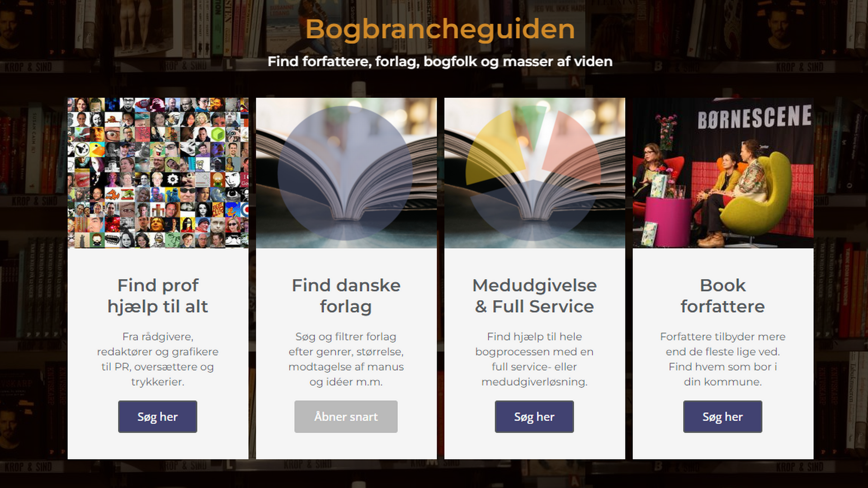The image size is (868, 488).
Task: Open the open-book image with blue circle
Action: (346, 173)
